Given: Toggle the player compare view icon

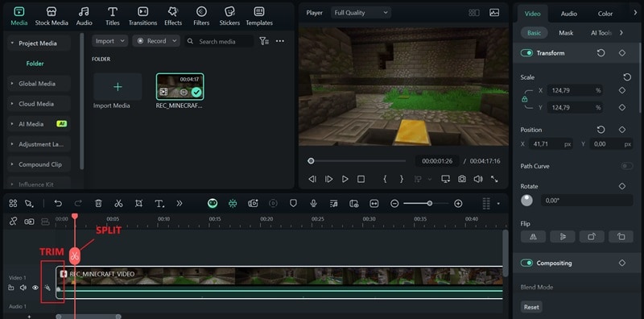Looking at the screenshot, I should coord(474,13).
